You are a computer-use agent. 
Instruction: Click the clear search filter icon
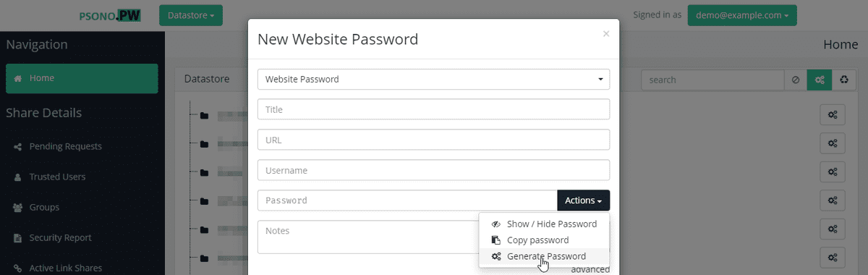coord(796,80)
